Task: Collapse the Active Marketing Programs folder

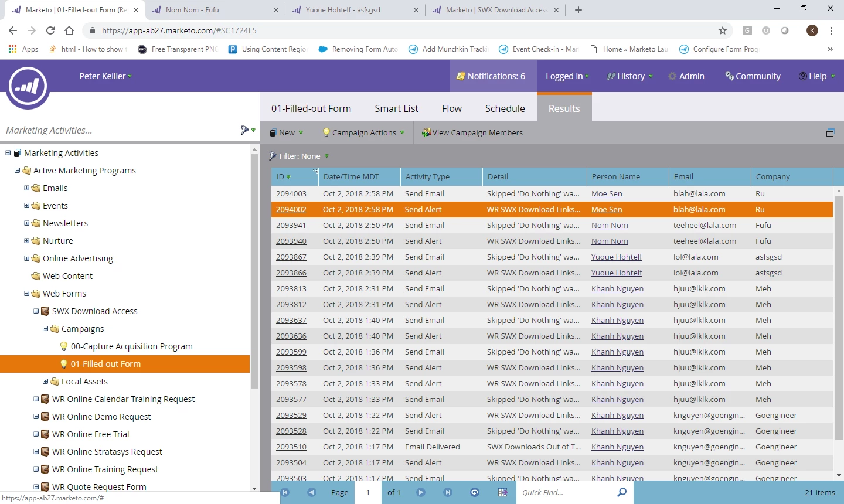Action: [18, 171]
